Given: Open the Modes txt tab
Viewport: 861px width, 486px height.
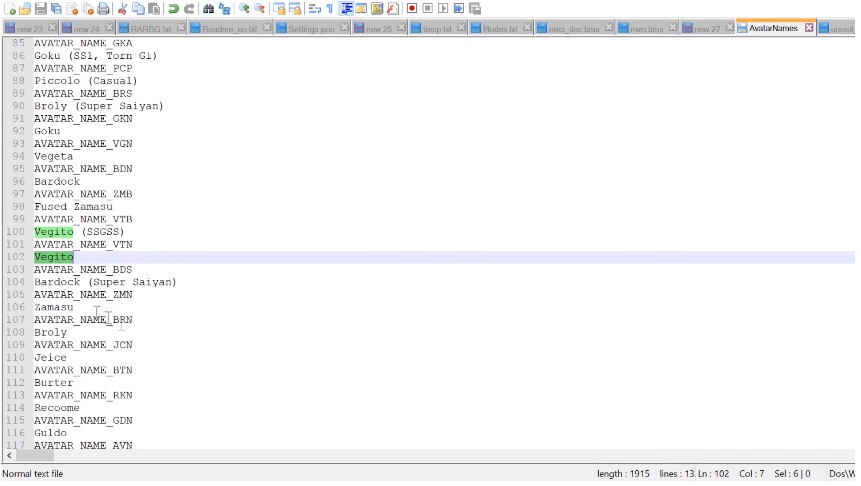Looking at the screenshot, I should (499, 29).
